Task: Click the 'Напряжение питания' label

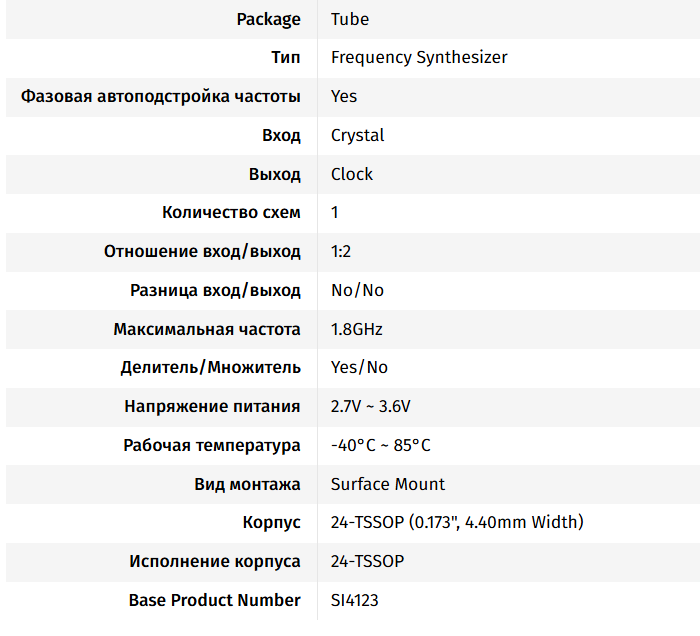Action: point(212,406)
